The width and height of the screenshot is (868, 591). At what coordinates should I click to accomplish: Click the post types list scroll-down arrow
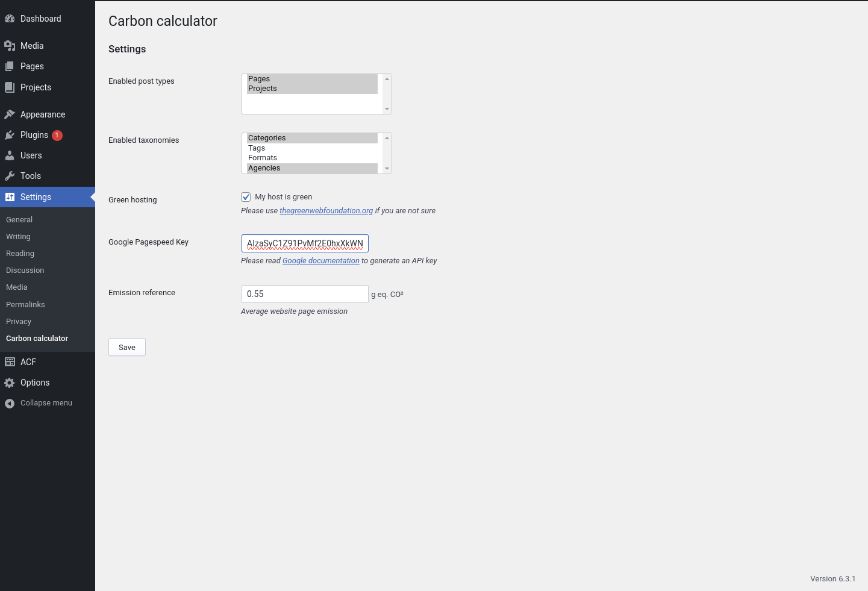tap(387, 109)
